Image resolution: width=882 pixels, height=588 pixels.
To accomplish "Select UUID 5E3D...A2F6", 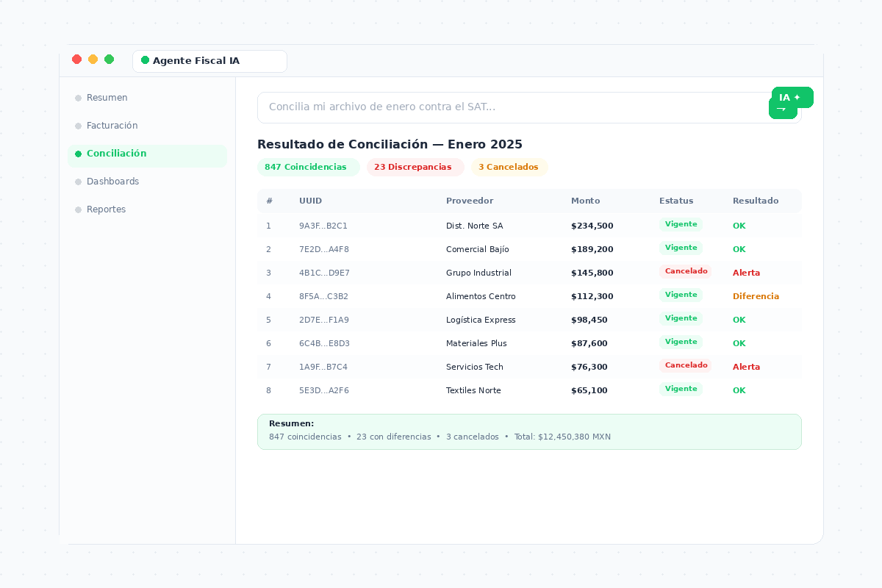I will pyautogui.click(x=324, y=390).
